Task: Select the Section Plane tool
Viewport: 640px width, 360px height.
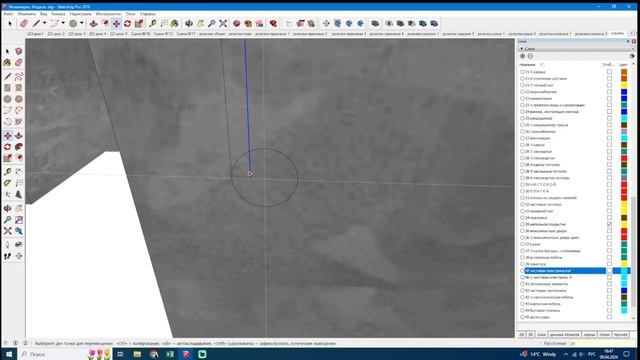Action: click(x=19, y=256)
